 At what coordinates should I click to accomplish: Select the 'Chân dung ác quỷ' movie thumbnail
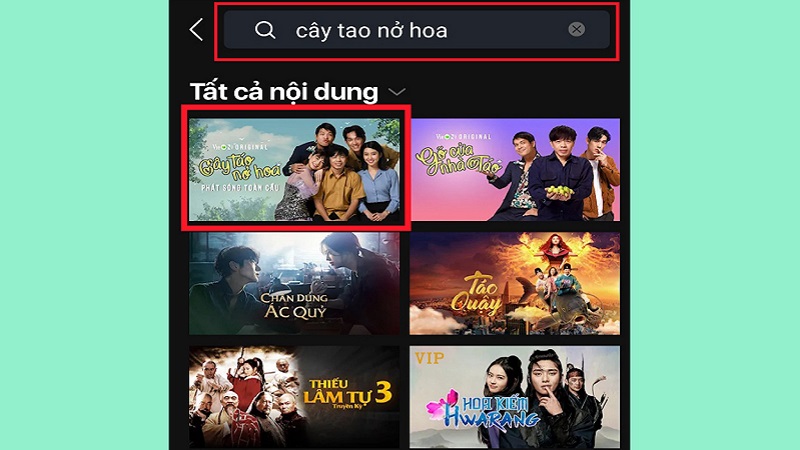point(294,284)
